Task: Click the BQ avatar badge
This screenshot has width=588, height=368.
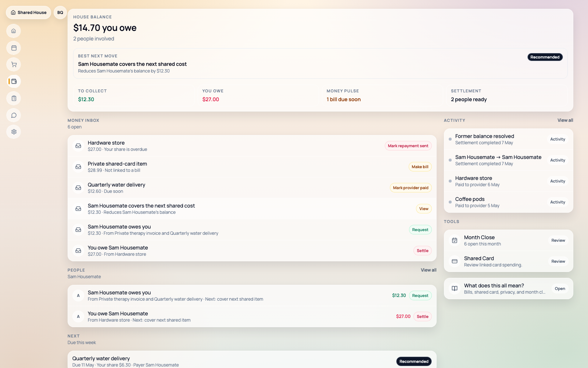Action: click(x=60, y=13)
